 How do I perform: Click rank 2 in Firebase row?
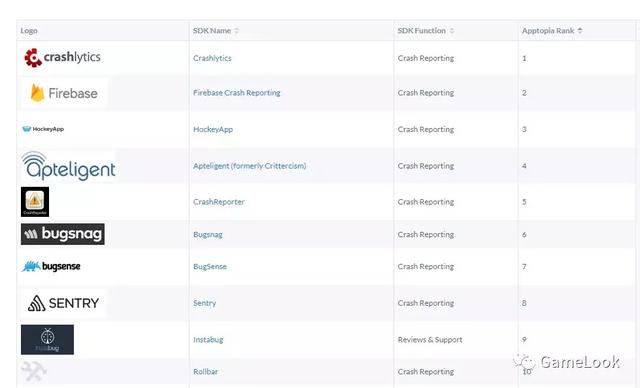click(x=524, y=93)
